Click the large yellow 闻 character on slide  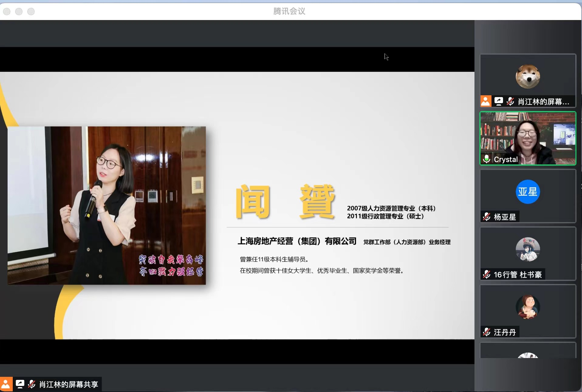pyautogui.click(x=253, y=201)
